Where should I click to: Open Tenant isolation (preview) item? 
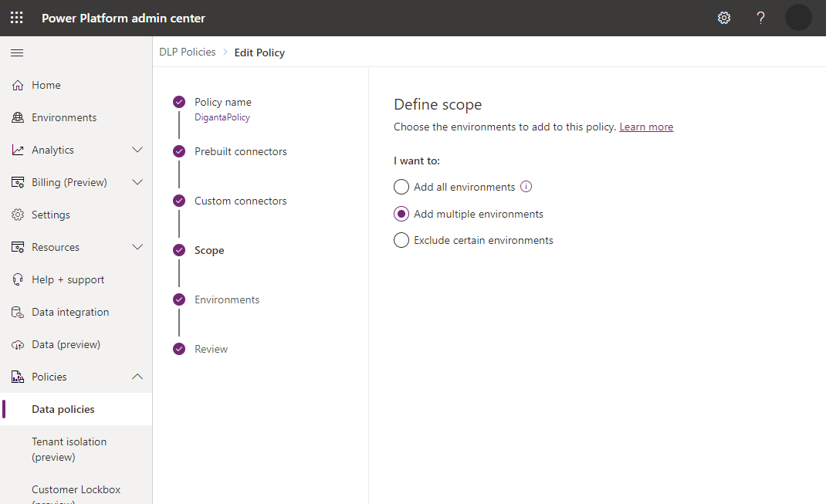coord(69,449)
